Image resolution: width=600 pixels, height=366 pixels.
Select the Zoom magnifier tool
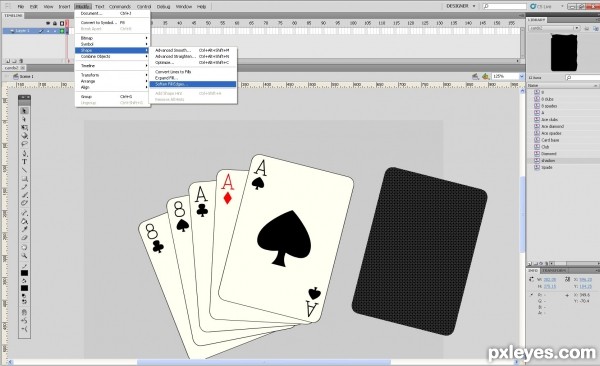pyautogui.click(x=24, y=256)
